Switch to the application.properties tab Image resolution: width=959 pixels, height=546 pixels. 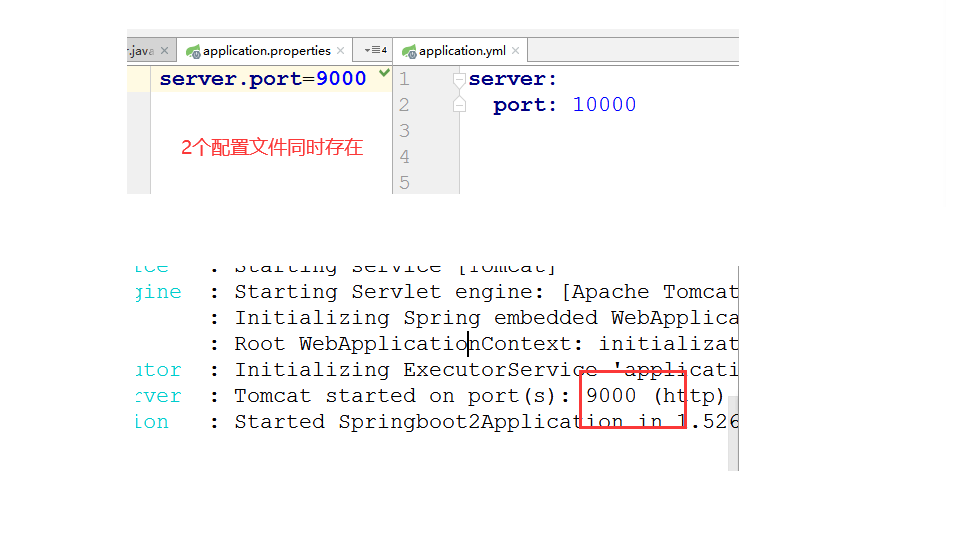(265, 51)
